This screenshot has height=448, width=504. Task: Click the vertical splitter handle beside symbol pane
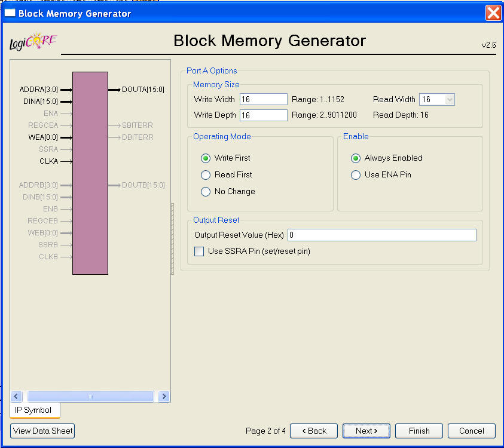[172, 238]
